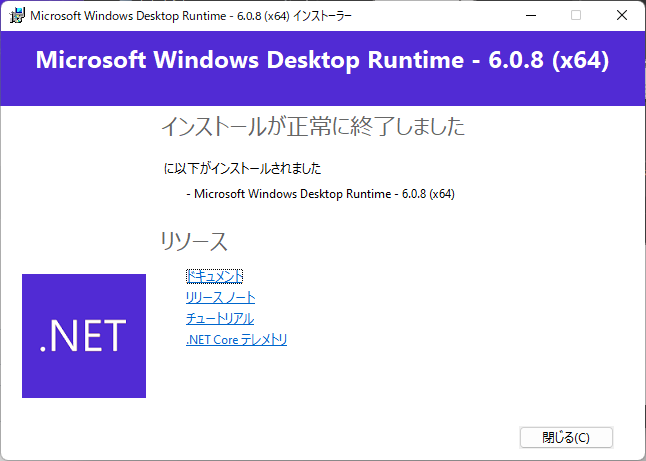The width and height of the screenshot is (646, 461).
Task: Click the greyed-out maximize button
Action: tap(576, 16)
